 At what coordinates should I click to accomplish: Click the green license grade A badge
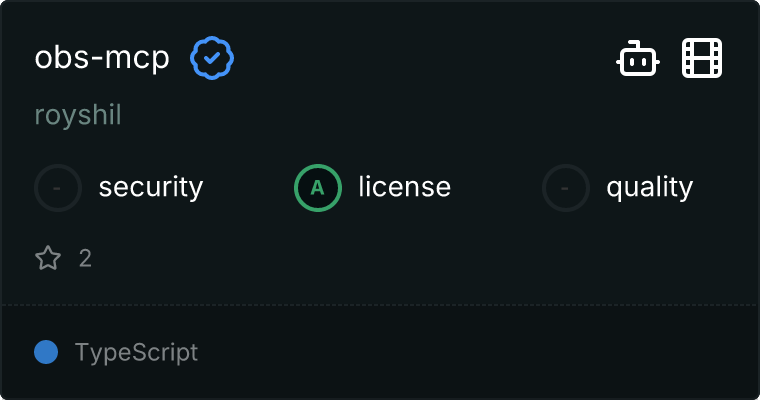[317, 187]
